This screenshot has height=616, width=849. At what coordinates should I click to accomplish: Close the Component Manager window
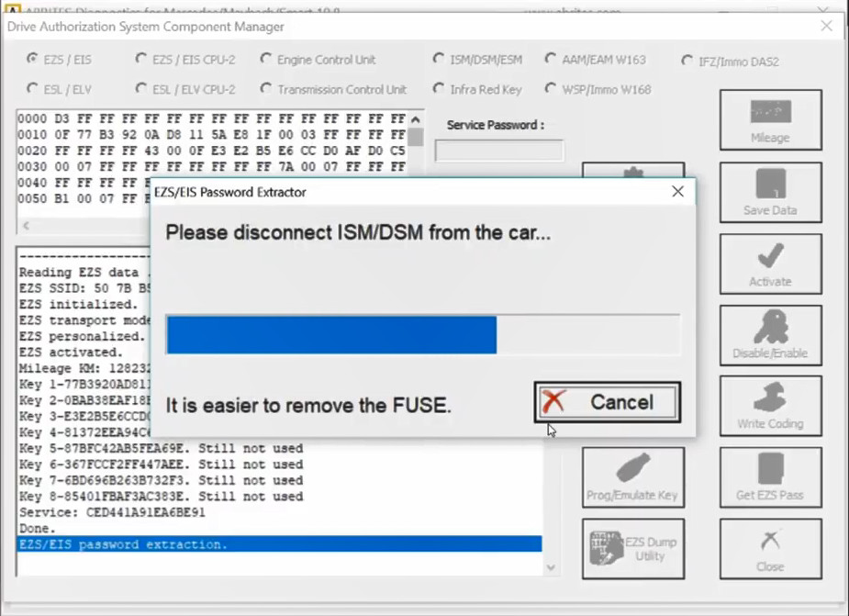(826, 26)
